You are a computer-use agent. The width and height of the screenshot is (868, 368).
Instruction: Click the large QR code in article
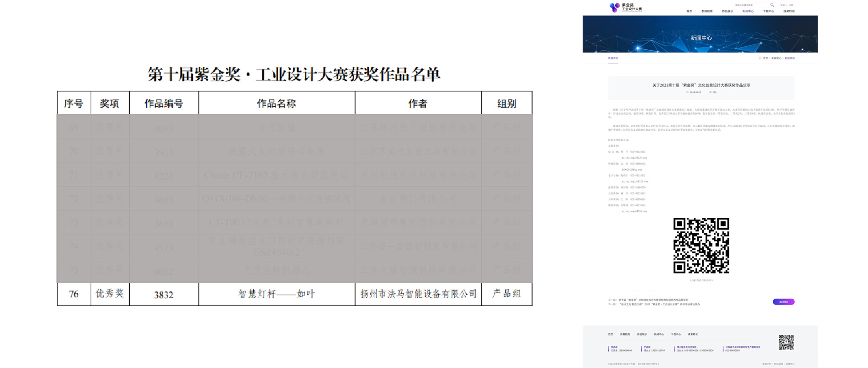click(x=701, y=245)
